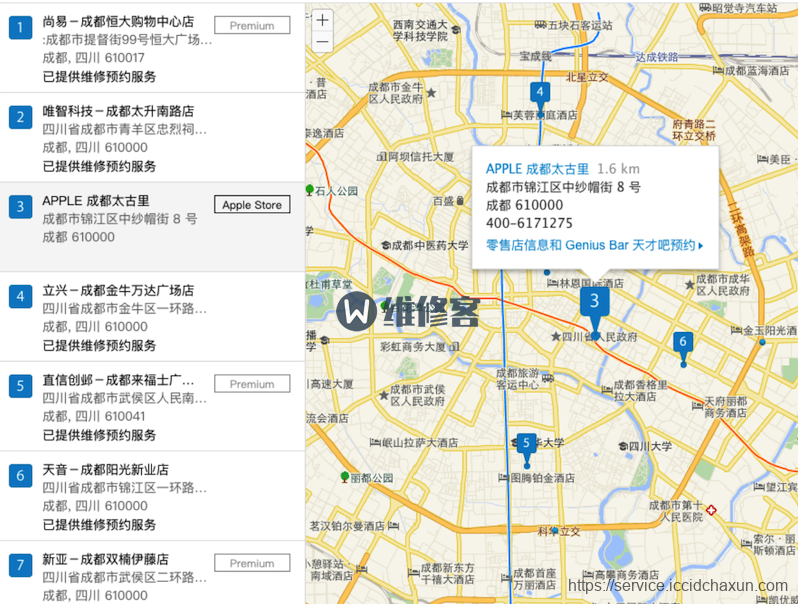Click Premium badge for 直信创邺 store
Screen dimensions: 798x604
[x=252, y=384]
